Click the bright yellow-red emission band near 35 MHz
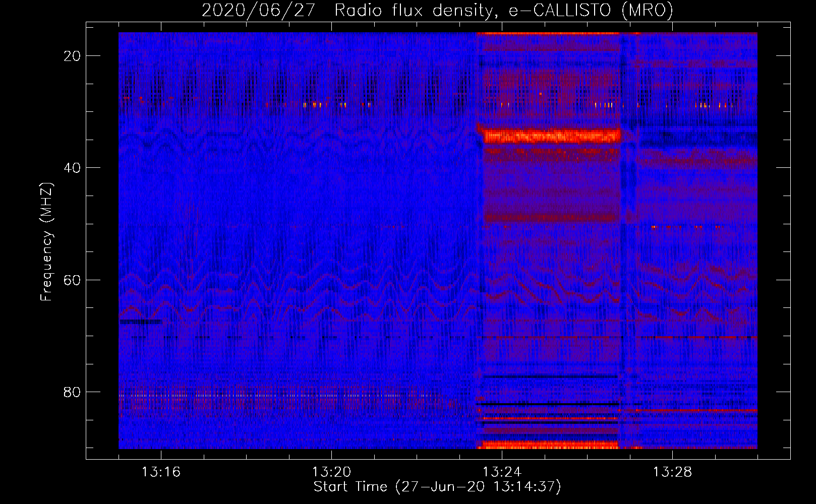Image resolution: width=816 pixels, height=504 pixels. (x=552, y=136)
